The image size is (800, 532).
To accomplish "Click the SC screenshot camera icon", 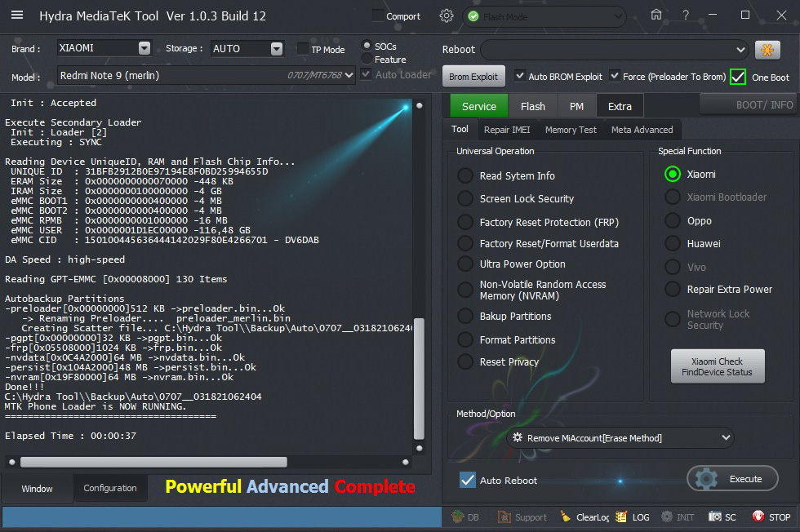I will (x=715, y=516).
